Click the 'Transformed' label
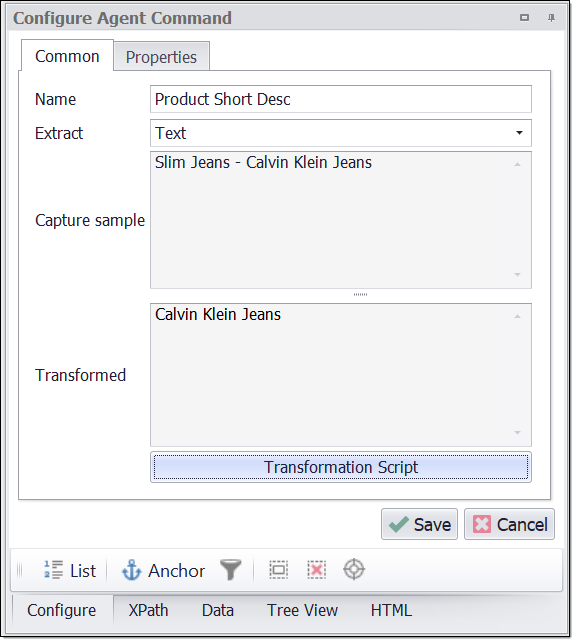This screenshot has height=642, width=575. (81, 375)
